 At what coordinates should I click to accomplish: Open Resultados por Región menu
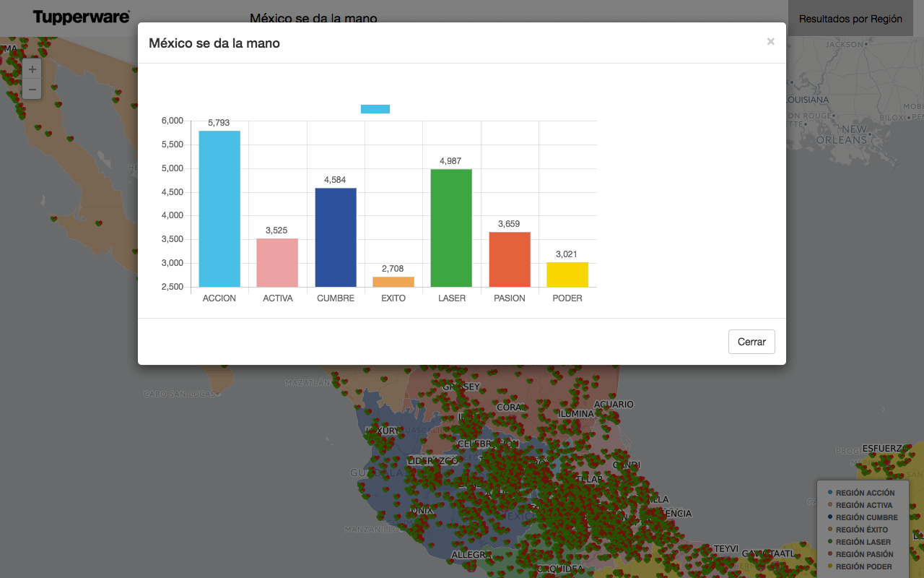(x=850, y=19)
